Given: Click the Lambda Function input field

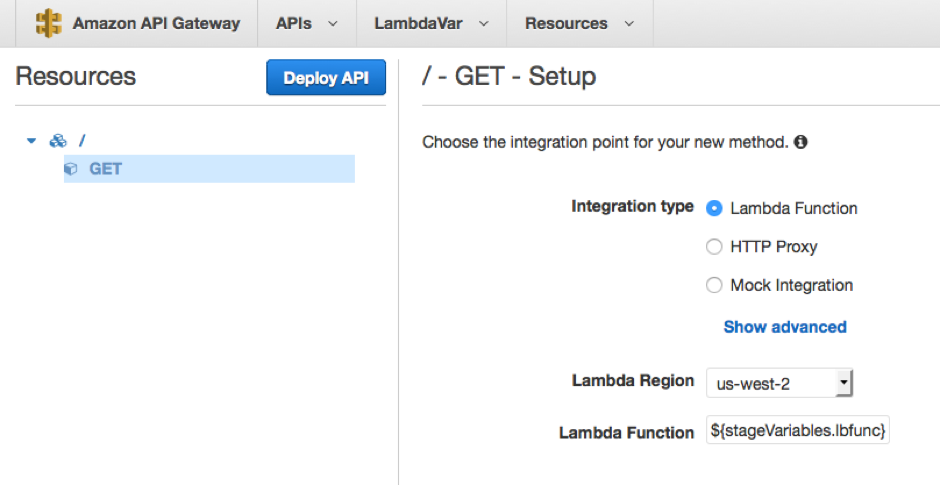Looking at the screenshot, I should (x=798, y=431).
